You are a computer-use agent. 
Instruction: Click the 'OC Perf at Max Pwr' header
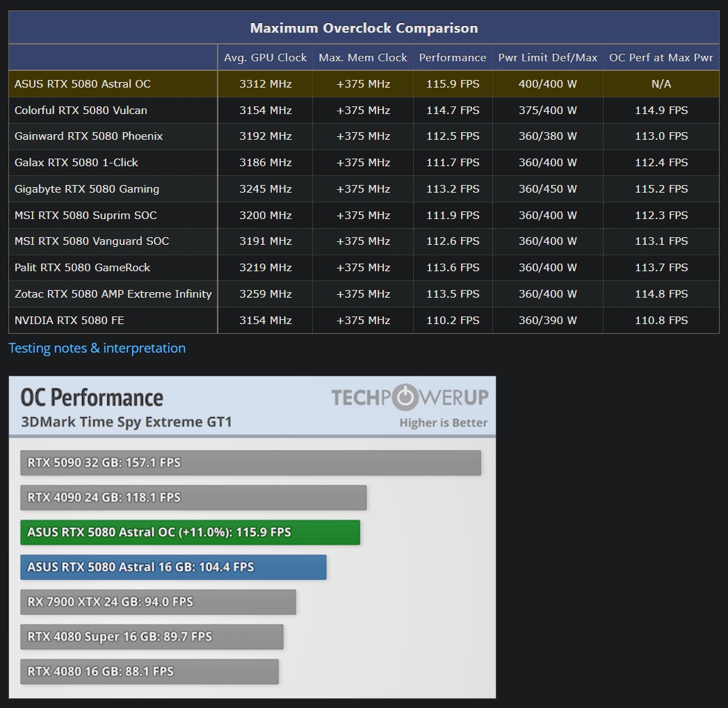(x=661, y=57)
